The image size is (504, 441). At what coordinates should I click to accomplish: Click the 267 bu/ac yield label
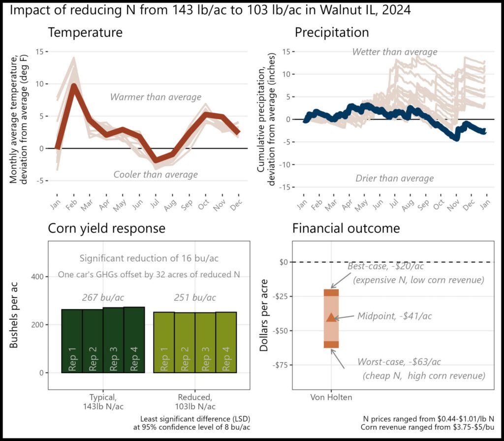pos(103,298)
